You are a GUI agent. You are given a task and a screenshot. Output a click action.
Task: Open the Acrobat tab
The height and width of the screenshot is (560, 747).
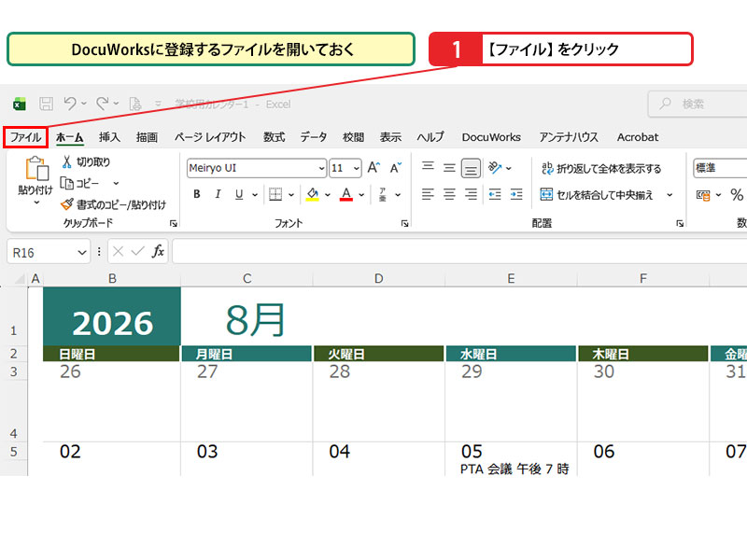(638, 137)
